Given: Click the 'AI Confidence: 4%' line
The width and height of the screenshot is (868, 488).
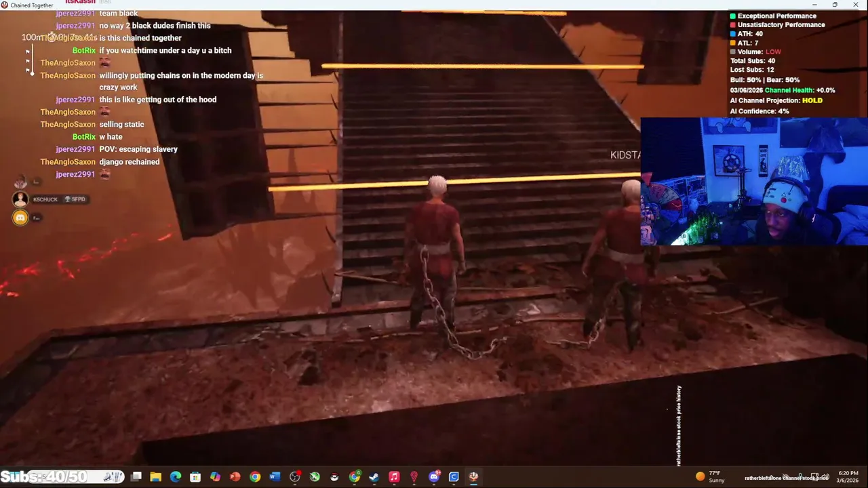Looking at the screenshot, I should (x=759, y=111).
